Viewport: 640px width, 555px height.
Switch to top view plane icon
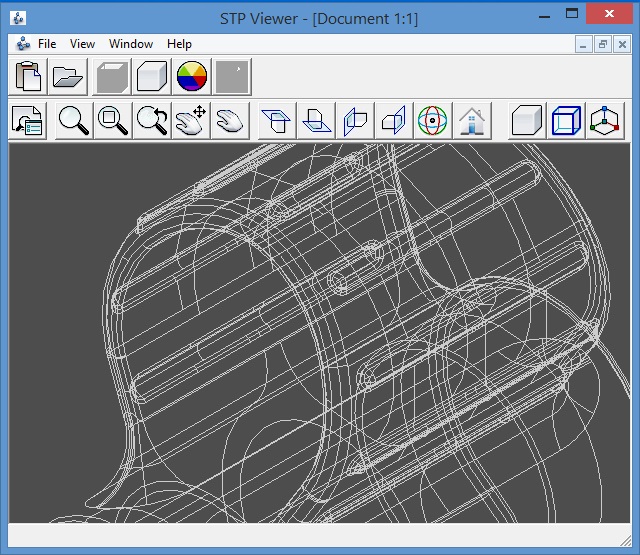pos(277,121)
